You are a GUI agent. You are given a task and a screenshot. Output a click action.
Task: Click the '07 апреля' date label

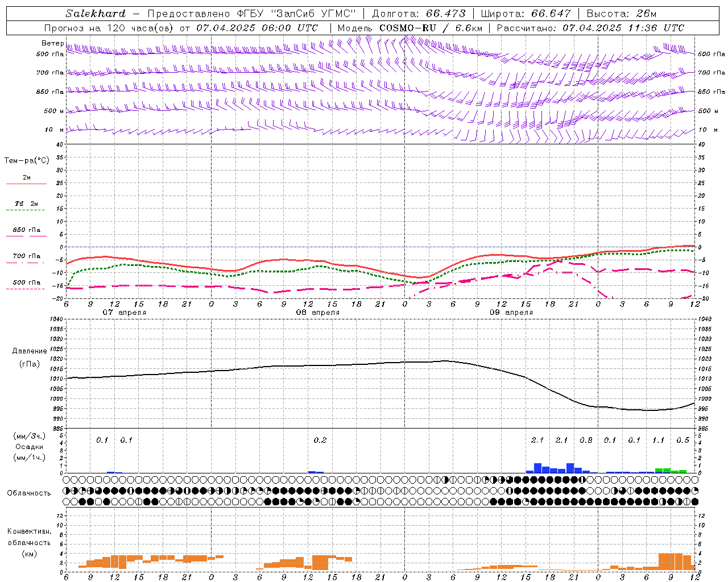[x=124, y=313]
